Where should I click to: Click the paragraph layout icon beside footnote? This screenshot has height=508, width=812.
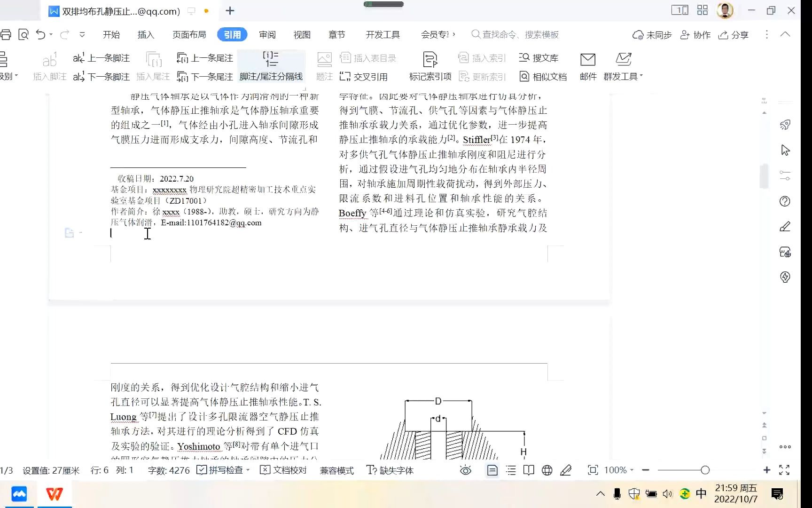click(69, 233)
